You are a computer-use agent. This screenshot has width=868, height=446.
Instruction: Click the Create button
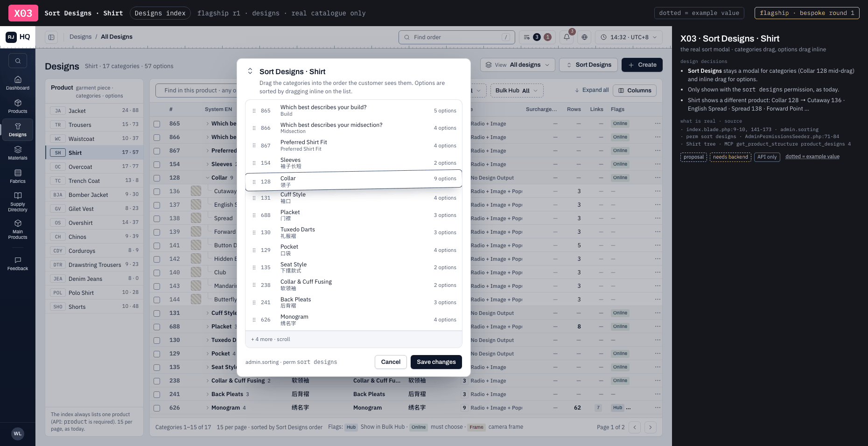click(642, 65)
